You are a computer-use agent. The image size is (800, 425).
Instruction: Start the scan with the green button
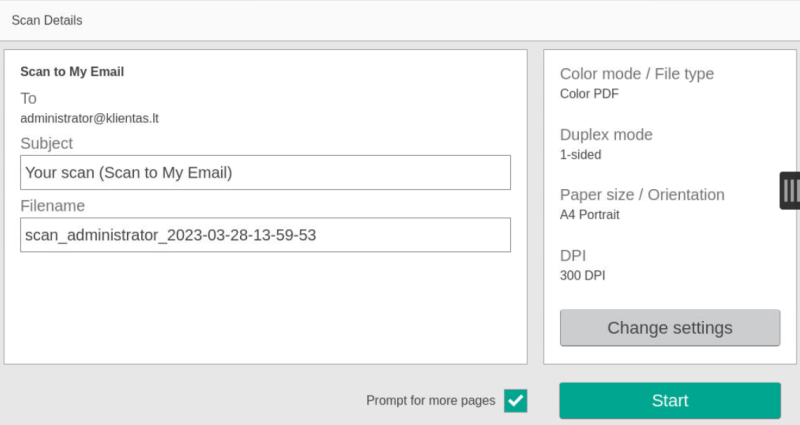(x=669, y=400)
